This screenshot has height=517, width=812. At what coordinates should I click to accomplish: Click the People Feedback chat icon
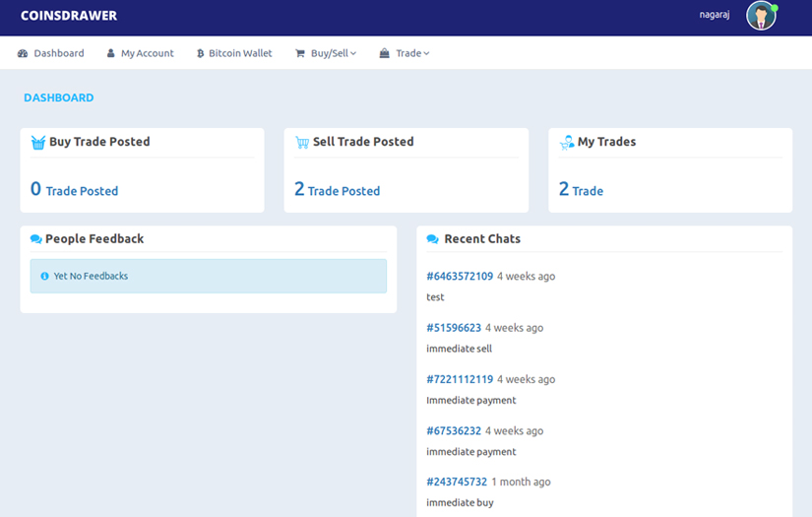(36, 239)
